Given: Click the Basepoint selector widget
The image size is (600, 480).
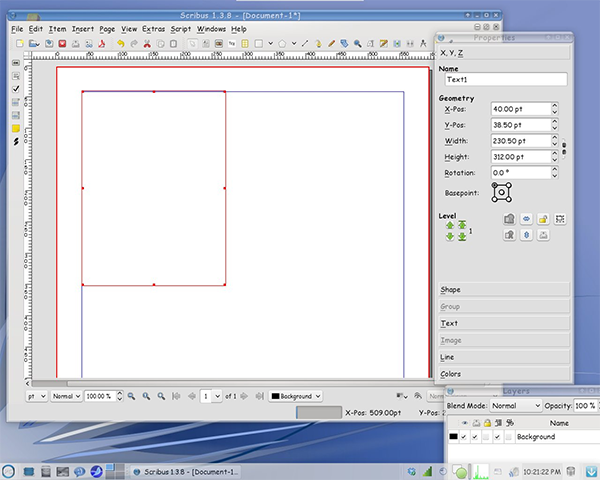Looking at the screenshot, I should pos(502,193).
